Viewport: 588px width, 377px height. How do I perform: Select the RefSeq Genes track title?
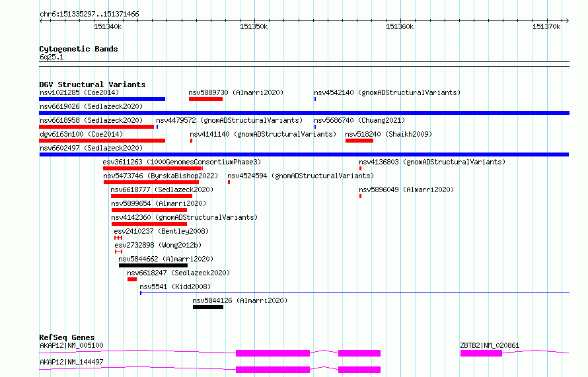[x=67, y=337]
